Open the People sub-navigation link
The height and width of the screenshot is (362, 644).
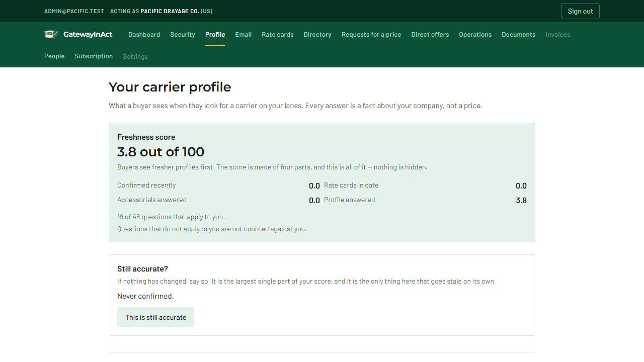click(x=54, y=56)
